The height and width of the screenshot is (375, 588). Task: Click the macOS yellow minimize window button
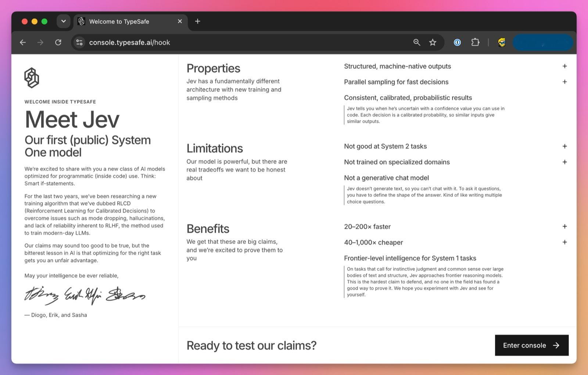click(x=35, y=21)
